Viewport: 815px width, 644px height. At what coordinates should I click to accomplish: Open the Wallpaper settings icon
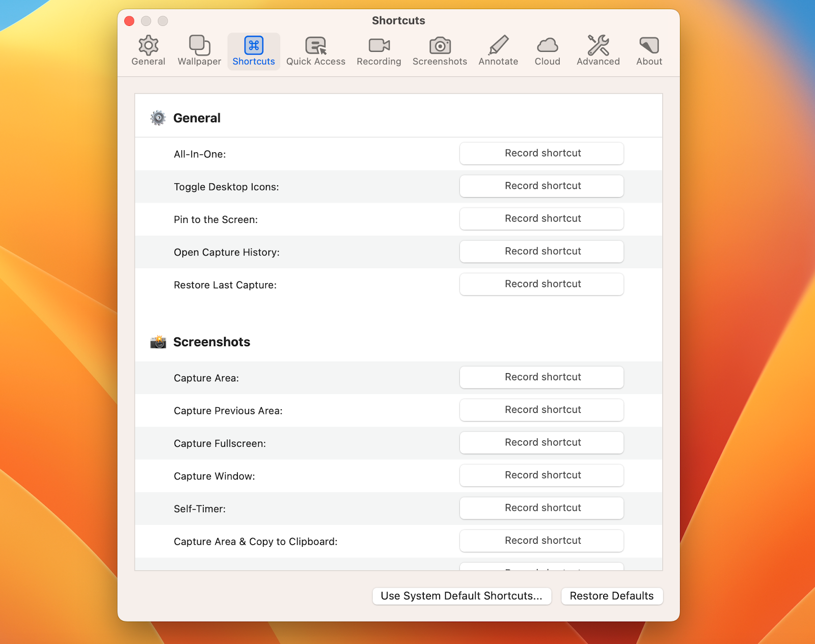[198, 50]
